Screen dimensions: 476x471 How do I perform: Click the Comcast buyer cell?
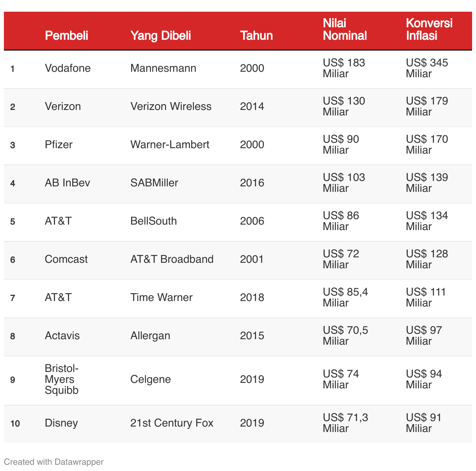66,259
